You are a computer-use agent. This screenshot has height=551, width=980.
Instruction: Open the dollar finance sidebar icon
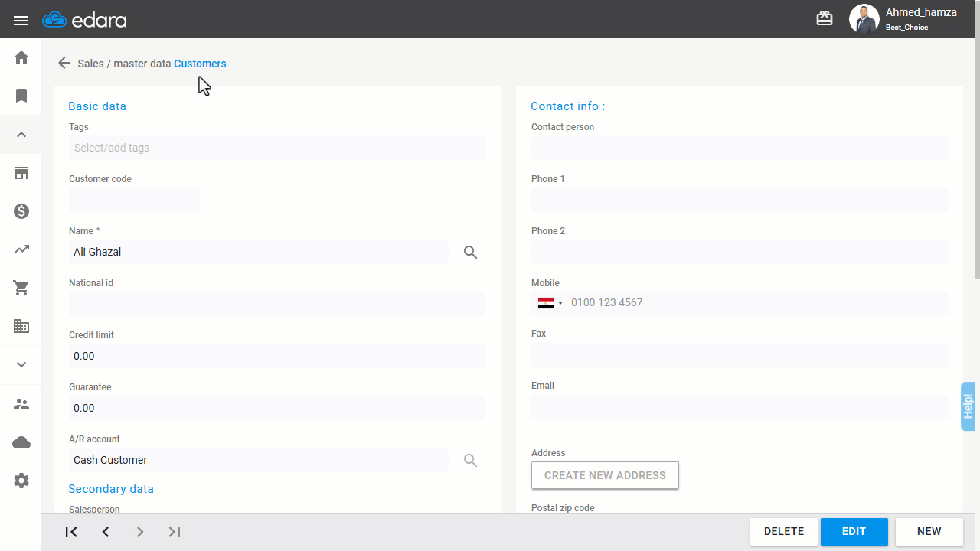[x=21, y=211]
